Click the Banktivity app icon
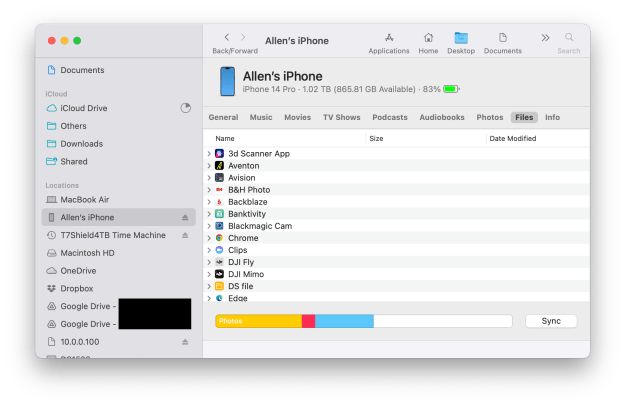The height and width of the screenshot is (405, 625). pos(219,214)
